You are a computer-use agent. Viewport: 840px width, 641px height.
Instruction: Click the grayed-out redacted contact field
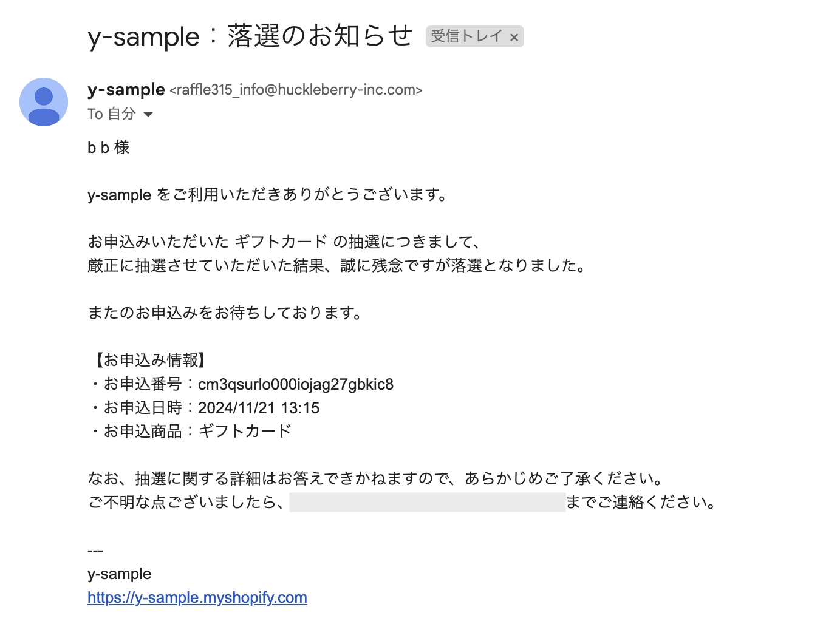coord(427,502)
